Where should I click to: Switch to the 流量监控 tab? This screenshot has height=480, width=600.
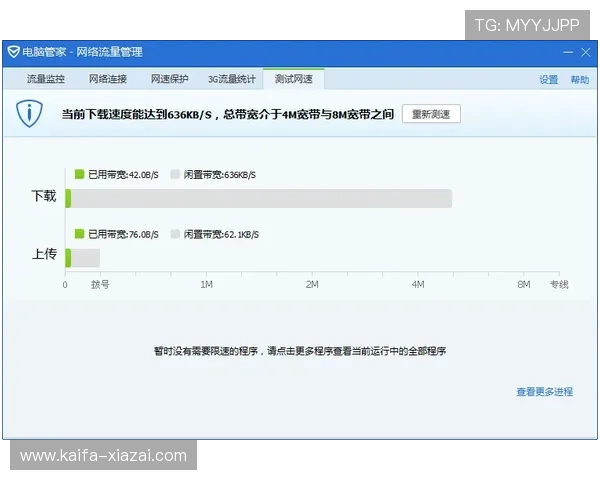pos(46,79)
